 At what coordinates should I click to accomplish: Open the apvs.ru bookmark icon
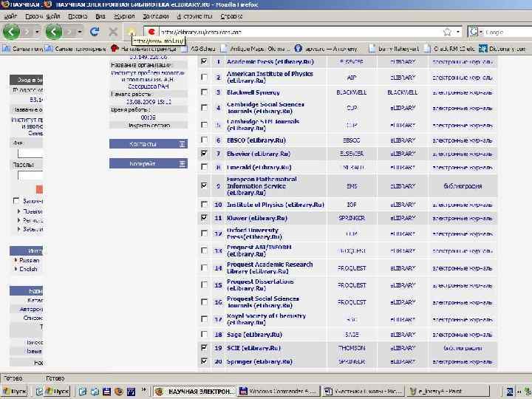(299, 49)
